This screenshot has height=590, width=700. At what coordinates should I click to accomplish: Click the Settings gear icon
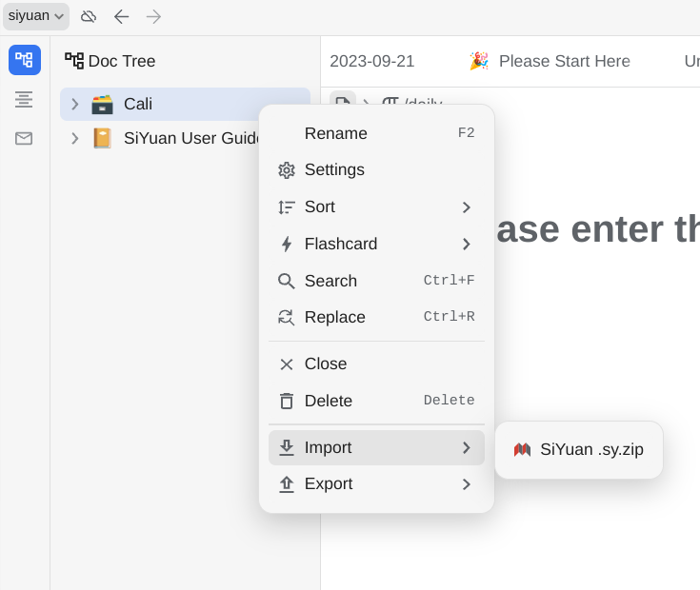coord(287,170)
